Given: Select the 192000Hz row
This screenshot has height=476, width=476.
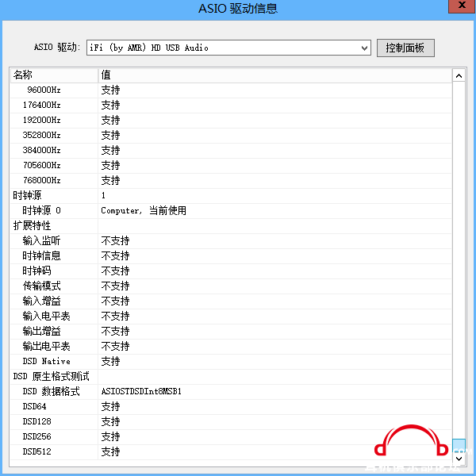Looking at the screenshot, I should click(231, 121).
